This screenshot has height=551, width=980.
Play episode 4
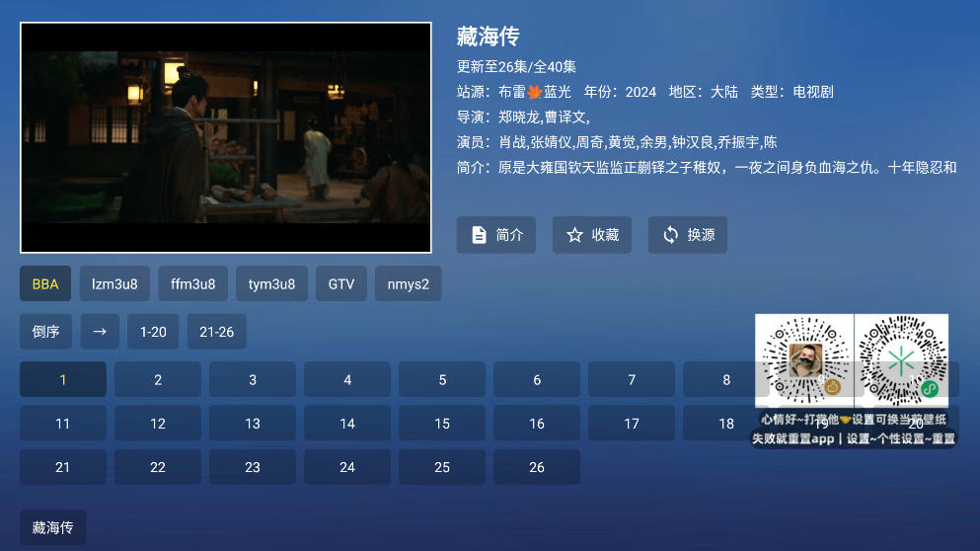click(347, 379)
